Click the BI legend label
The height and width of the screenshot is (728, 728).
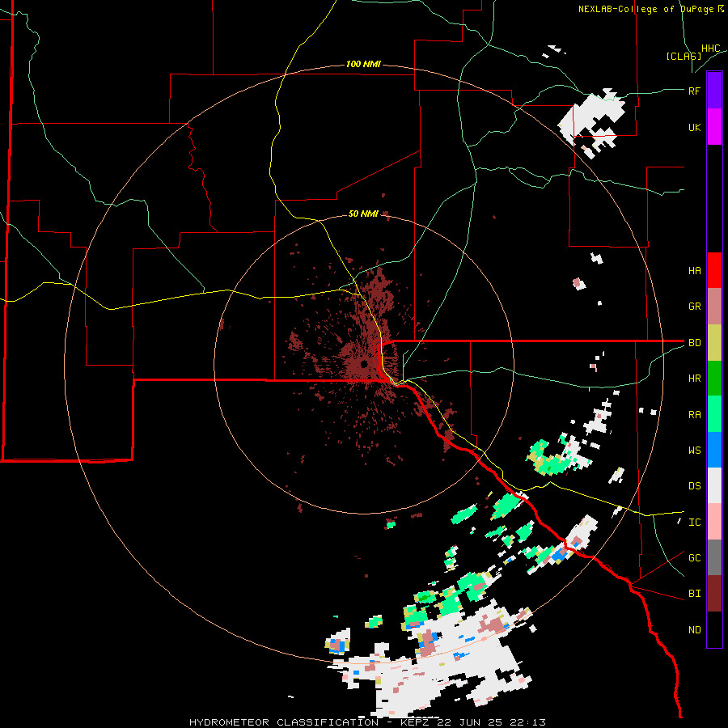(694, 594)
